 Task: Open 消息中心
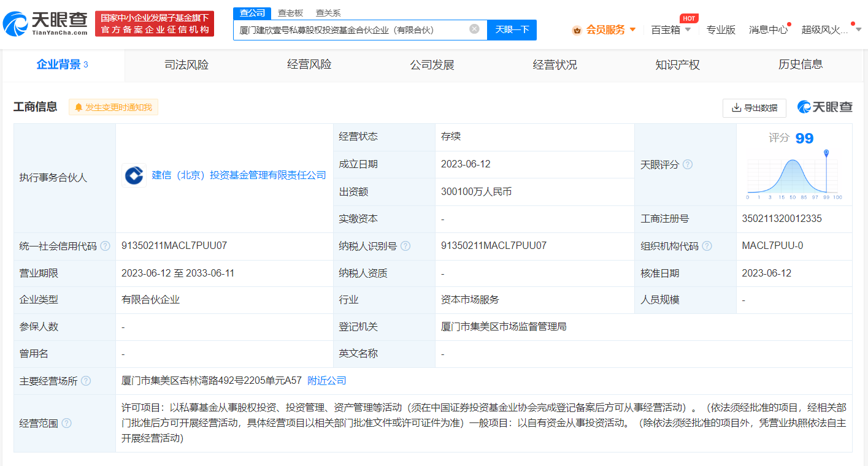pos(768,29)
